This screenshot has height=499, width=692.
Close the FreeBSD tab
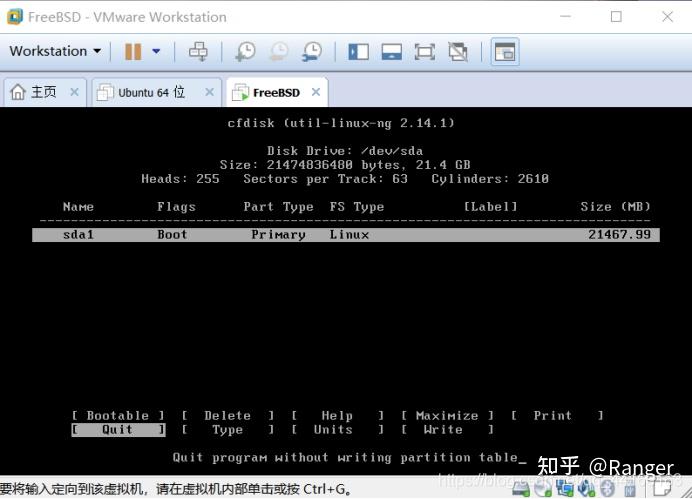tap(316, 92)
